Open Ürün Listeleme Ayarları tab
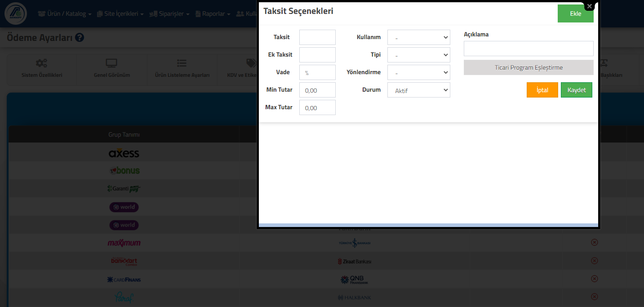The image size is (644, 307). click(182, 70)
